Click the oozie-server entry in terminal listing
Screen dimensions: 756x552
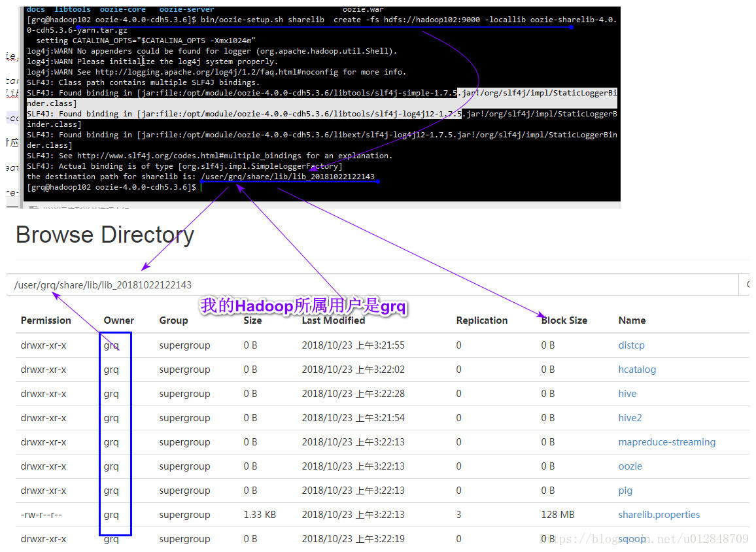coord(186,9)
